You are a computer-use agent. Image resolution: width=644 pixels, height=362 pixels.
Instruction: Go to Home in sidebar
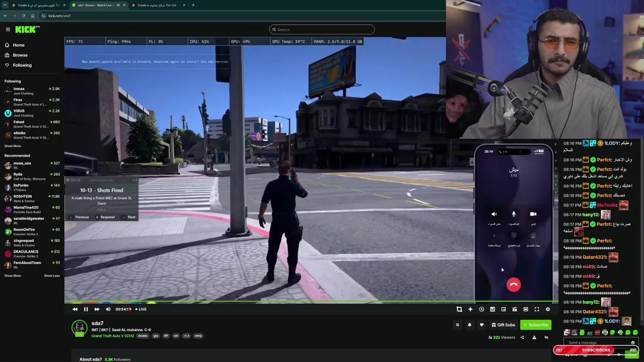(19, 45)
